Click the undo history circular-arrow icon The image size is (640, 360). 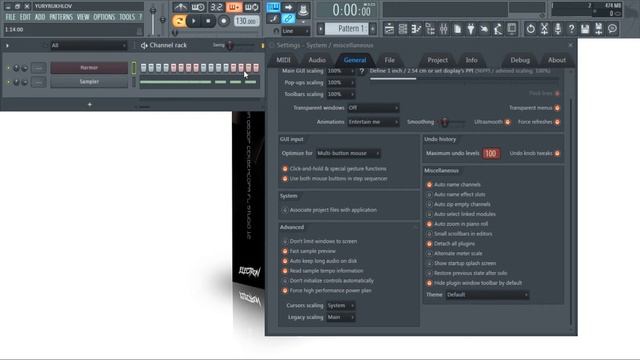click(x=530, y=29)
